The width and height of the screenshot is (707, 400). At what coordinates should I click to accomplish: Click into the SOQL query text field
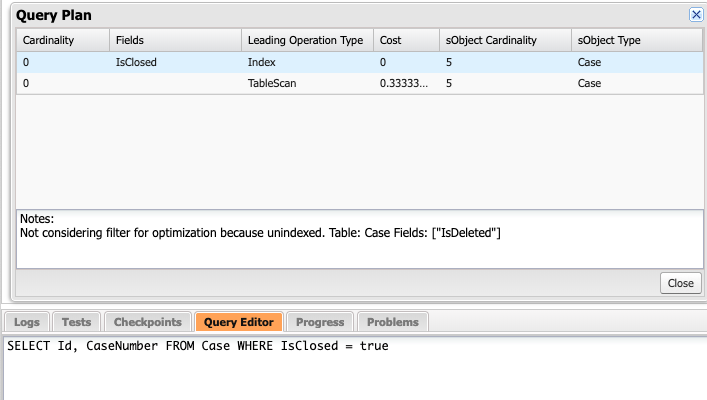[355, 368]
